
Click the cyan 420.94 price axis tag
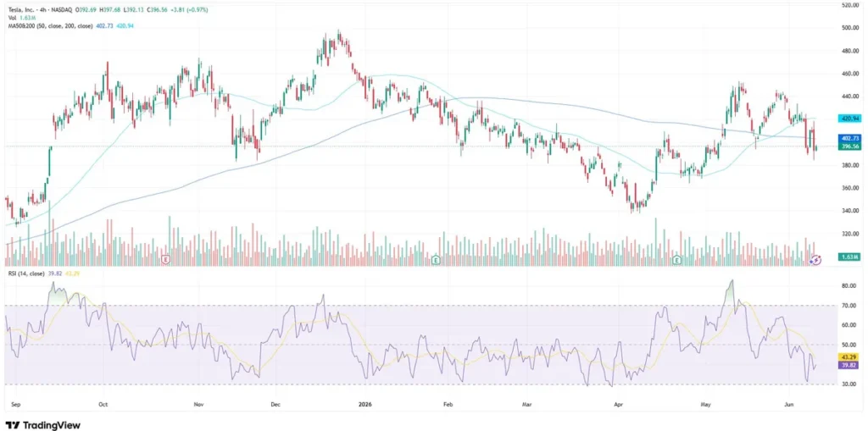click(849, 119)
